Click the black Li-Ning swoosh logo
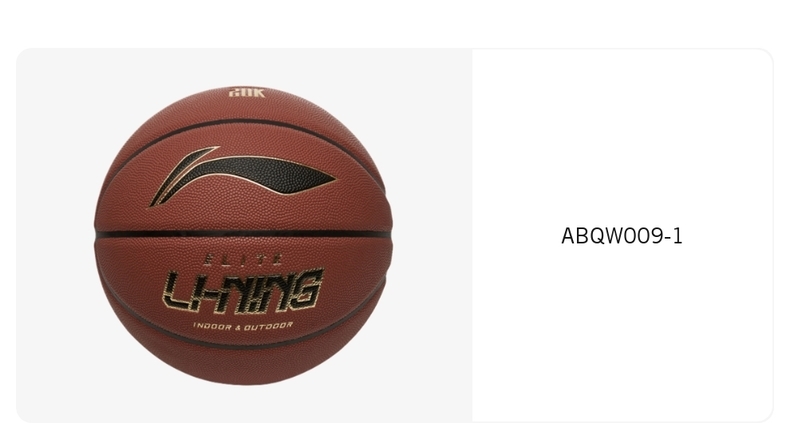The height and width of the screenshot is (423, 790). pos(242,175)
